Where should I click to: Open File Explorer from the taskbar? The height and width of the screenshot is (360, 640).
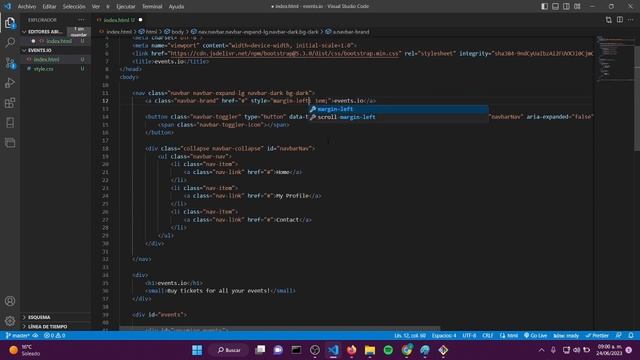pos(370,350)
